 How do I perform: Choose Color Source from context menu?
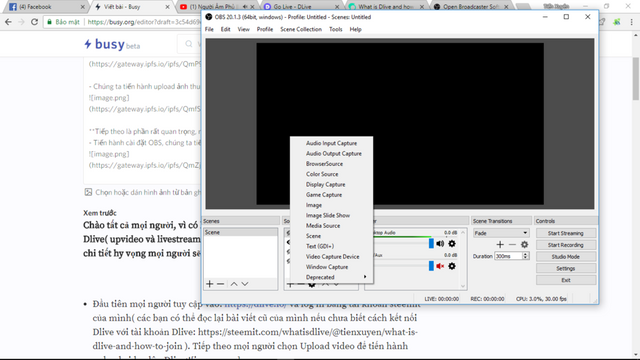point(331,174)
